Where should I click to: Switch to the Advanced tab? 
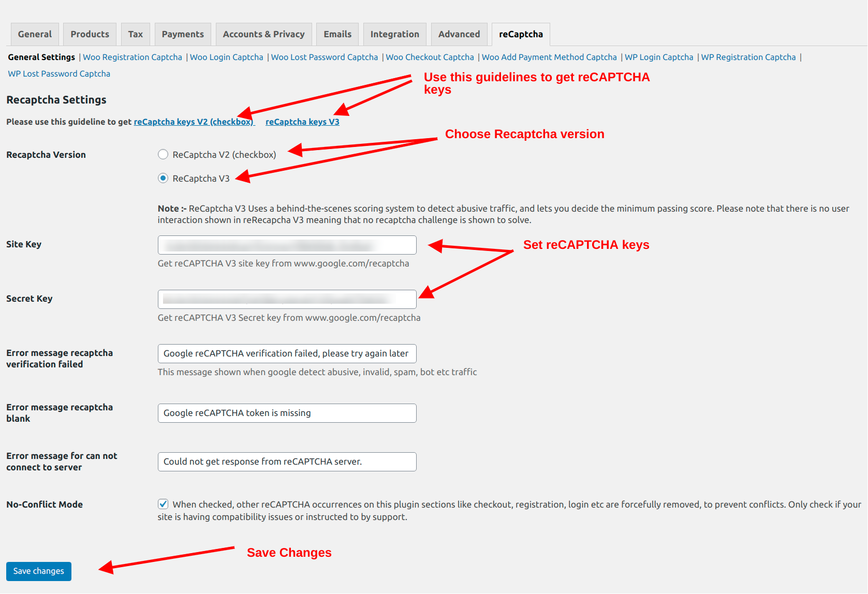[x=459, y=34]
